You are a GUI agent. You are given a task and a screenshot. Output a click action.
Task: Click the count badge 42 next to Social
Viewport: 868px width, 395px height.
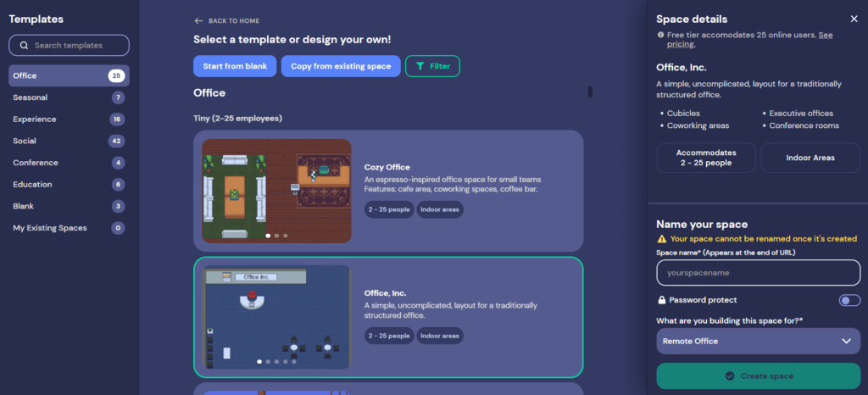click(116, 141)
